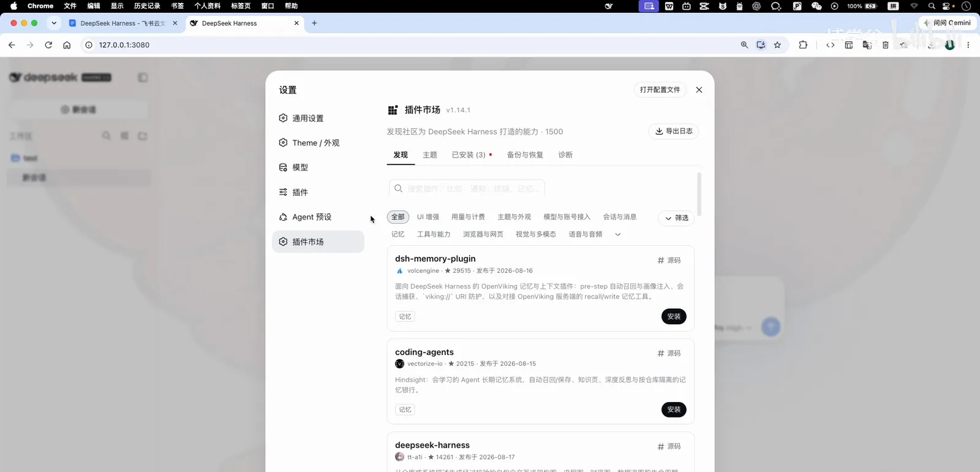This screenshot has width=980, height=472.
Task: Open 源码 link for deepseek-harness
Action: tap(669, 447)
